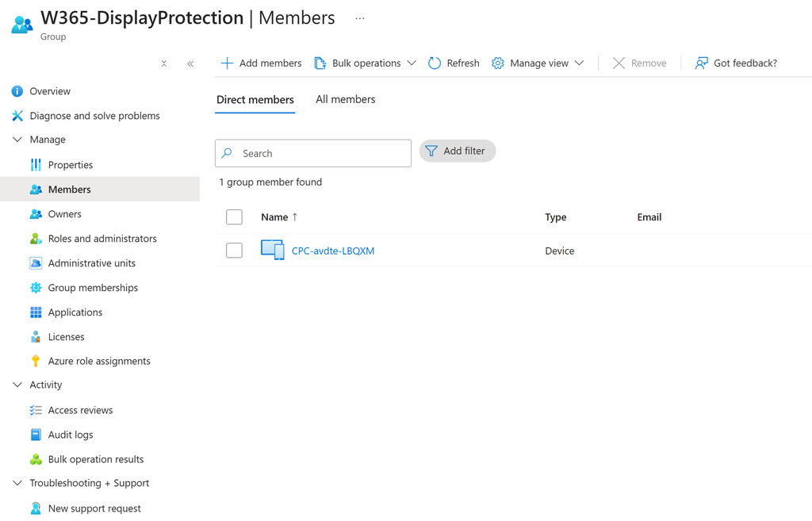Viewport: 812px width, 521px height.
Task: Click the Group memberships gear icon
Action: click(36, 287)
